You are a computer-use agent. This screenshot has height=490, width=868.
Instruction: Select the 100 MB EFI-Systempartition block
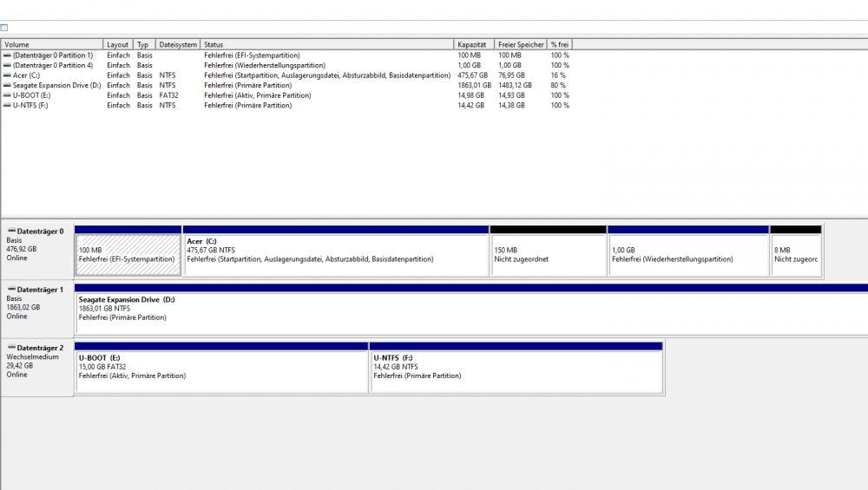[128, 255]
